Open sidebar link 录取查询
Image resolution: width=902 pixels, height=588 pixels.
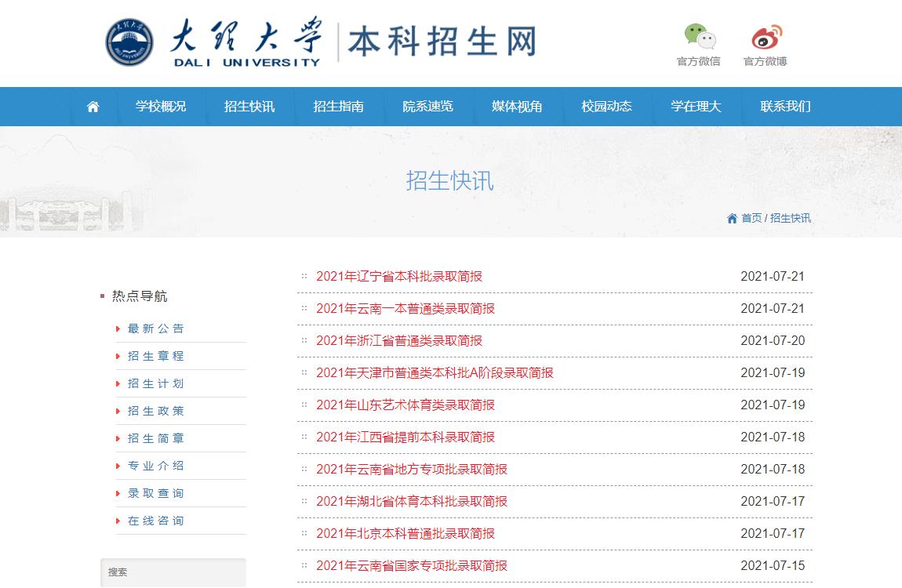coord(156,493)
